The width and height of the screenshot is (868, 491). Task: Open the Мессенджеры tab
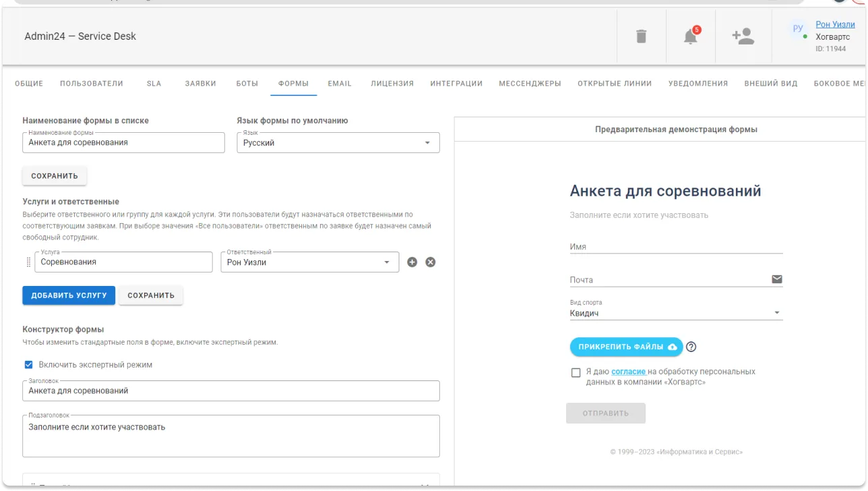point(530,84)
